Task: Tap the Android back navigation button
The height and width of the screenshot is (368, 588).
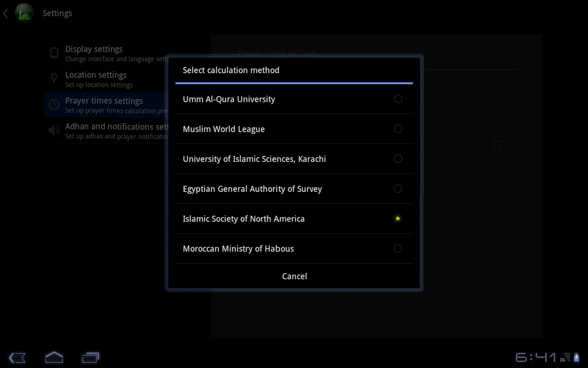Action: coord(17,357)
